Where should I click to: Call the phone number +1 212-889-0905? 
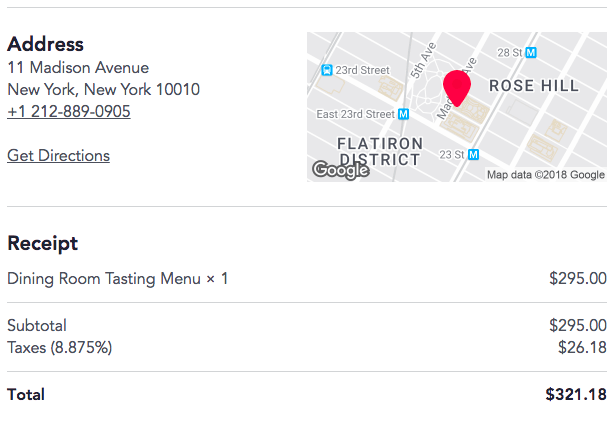[69, 111]
